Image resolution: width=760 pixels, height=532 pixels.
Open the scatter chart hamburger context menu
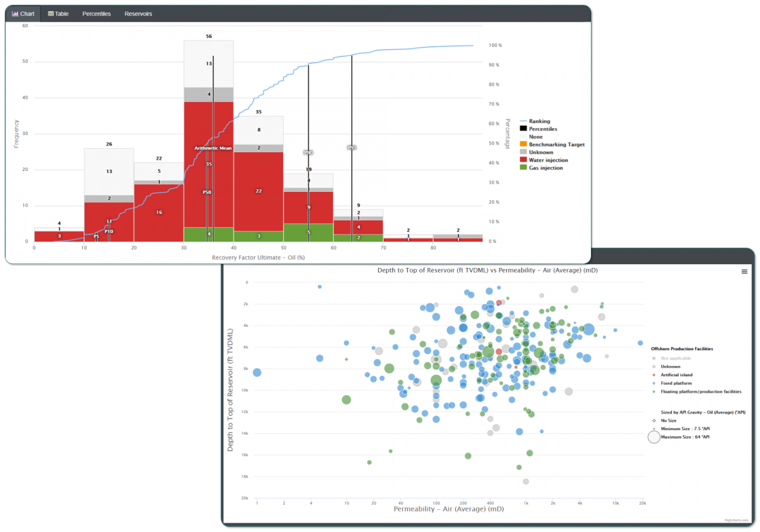744,271
